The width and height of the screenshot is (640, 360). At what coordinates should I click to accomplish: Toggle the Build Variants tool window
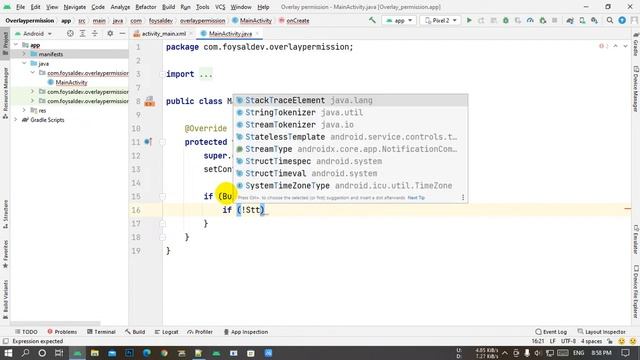tap(5, 300)
